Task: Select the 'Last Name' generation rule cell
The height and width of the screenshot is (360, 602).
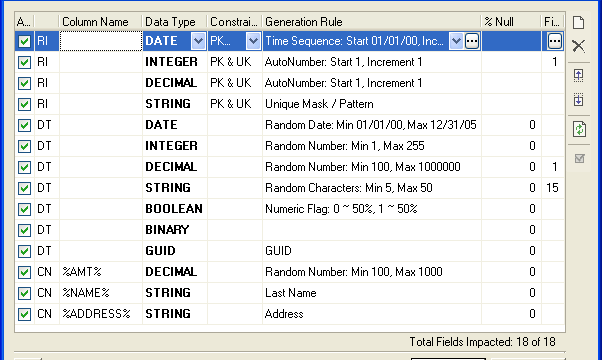Action: (372, 293)
